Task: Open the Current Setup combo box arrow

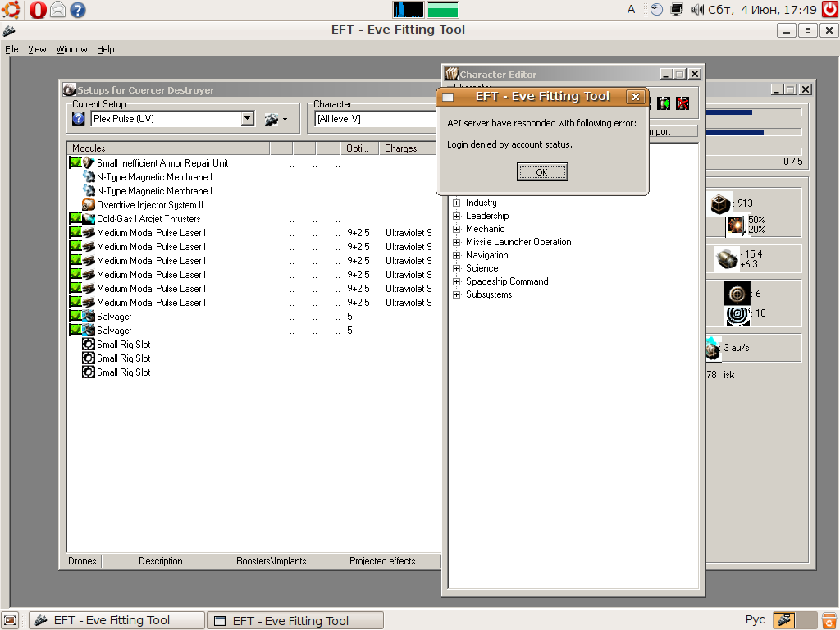Action: coord(248,118)
